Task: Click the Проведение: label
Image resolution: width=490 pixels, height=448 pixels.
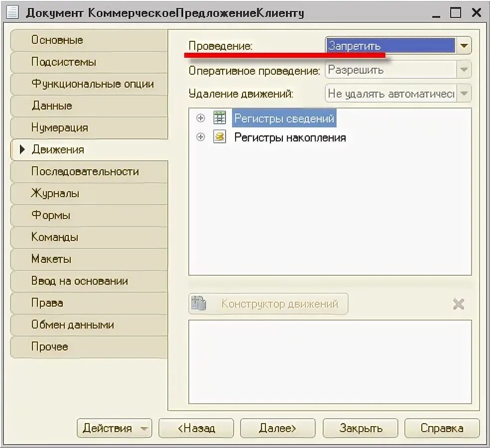Action: coord(220,46)
